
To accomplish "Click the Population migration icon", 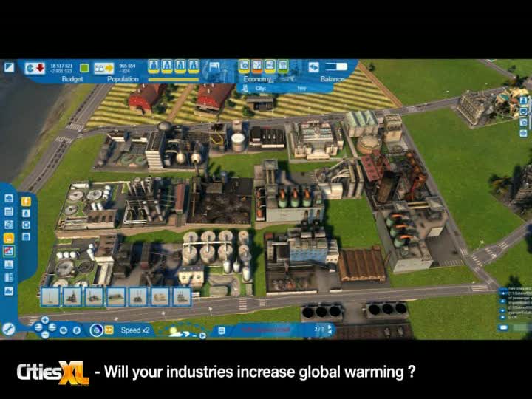I will [103, 68].
